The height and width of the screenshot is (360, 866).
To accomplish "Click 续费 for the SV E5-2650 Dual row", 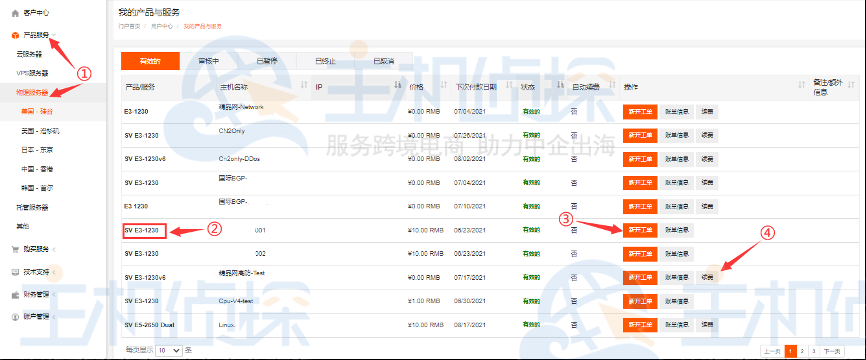I will pyautogui.click(x=707, y=325).
